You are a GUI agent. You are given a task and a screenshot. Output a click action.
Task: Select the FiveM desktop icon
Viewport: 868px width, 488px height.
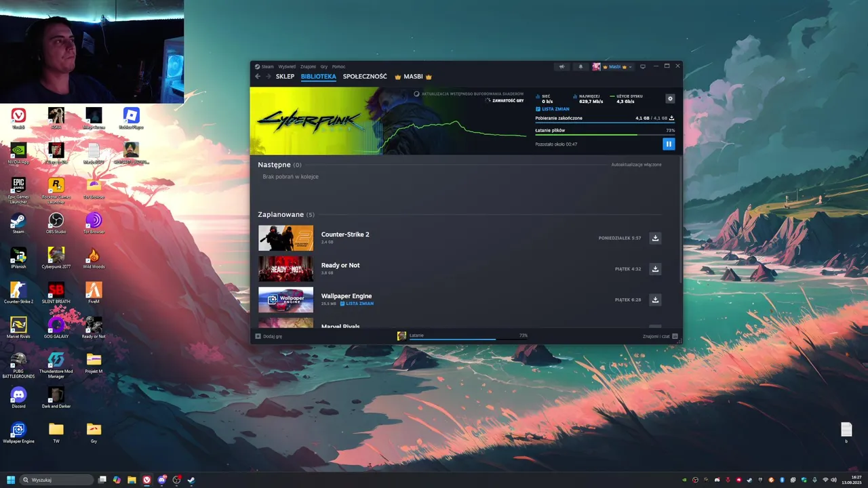[x=94, y=292]
